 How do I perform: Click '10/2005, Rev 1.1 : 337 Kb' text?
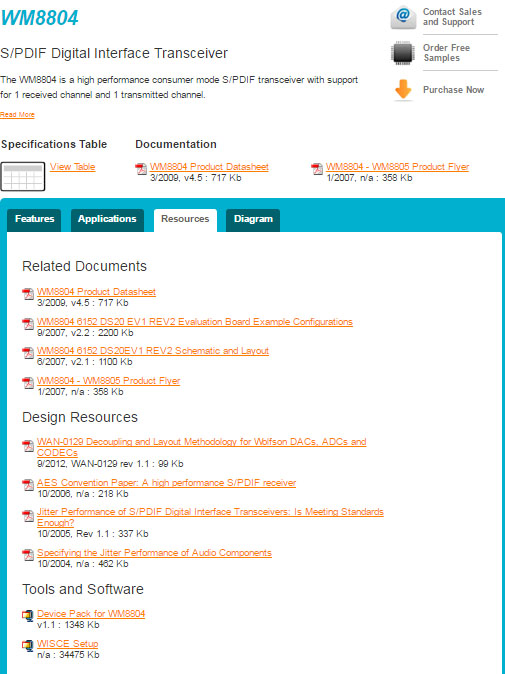[93, 534]
